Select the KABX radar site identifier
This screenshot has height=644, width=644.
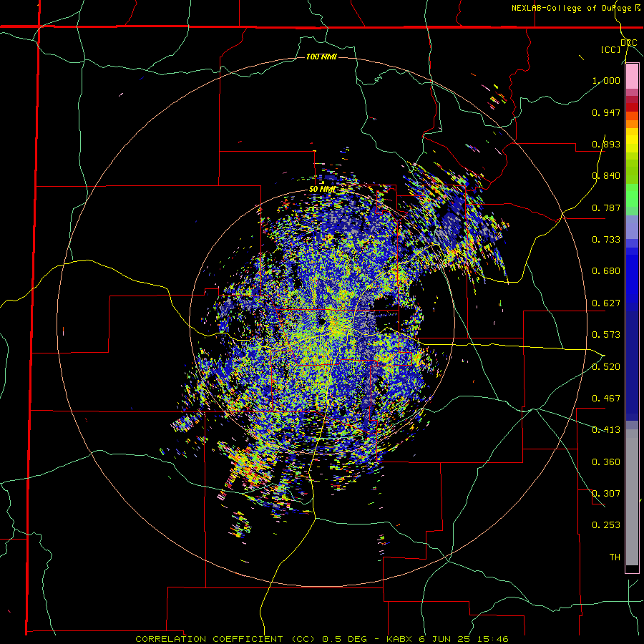[x=399, y=639]
